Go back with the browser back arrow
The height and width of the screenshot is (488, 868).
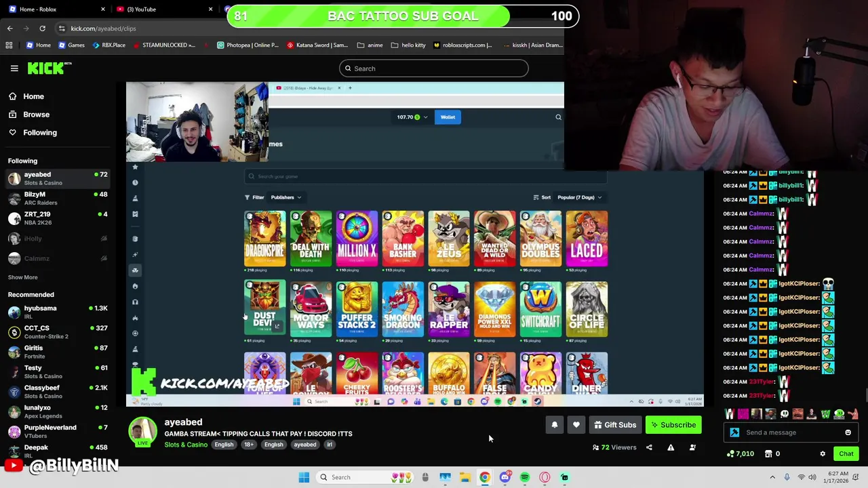pyautogui.click(x=9, y=28)
